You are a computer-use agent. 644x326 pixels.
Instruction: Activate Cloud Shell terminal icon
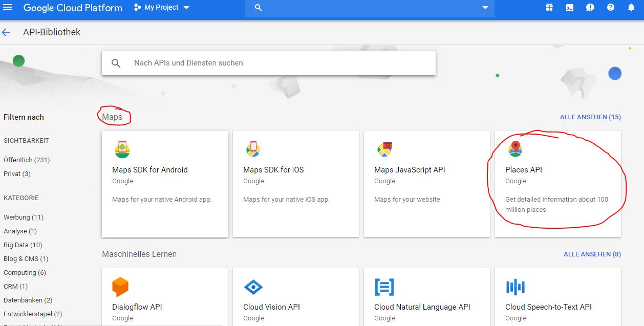pos(570,8)
